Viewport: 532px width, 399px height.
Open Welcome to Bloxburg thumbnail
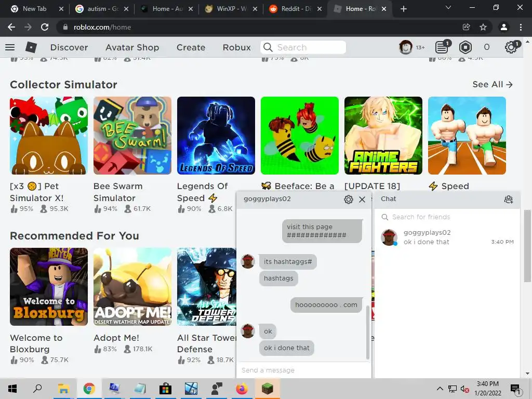(x=49, y=287)
